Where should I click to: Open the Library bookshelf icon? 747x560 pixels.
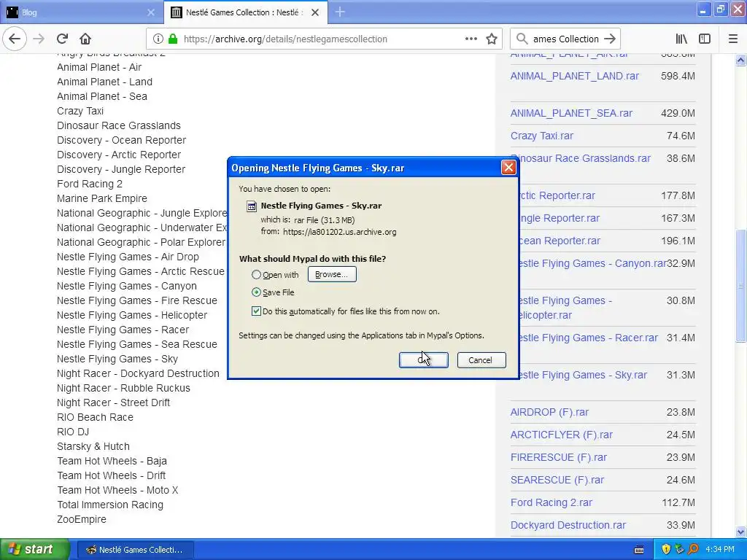coord(681,39)
